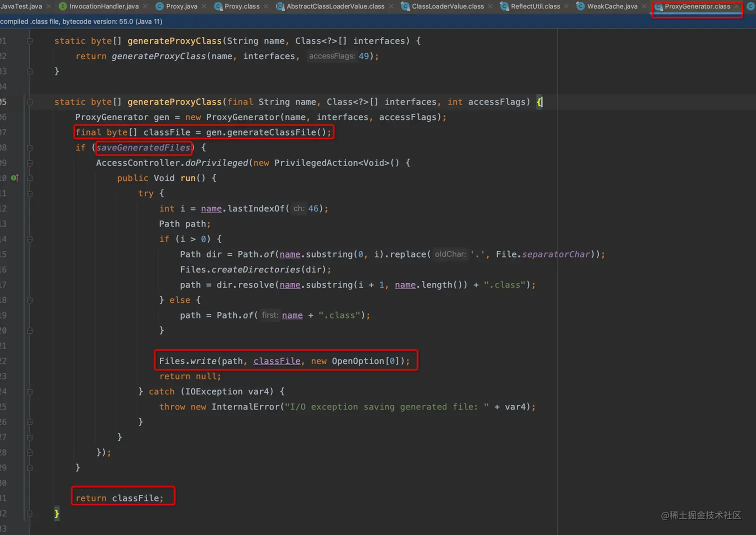
Task: Collapse the first generateProxyClass(String name, ...) method
Action: [x=29, y=41]
